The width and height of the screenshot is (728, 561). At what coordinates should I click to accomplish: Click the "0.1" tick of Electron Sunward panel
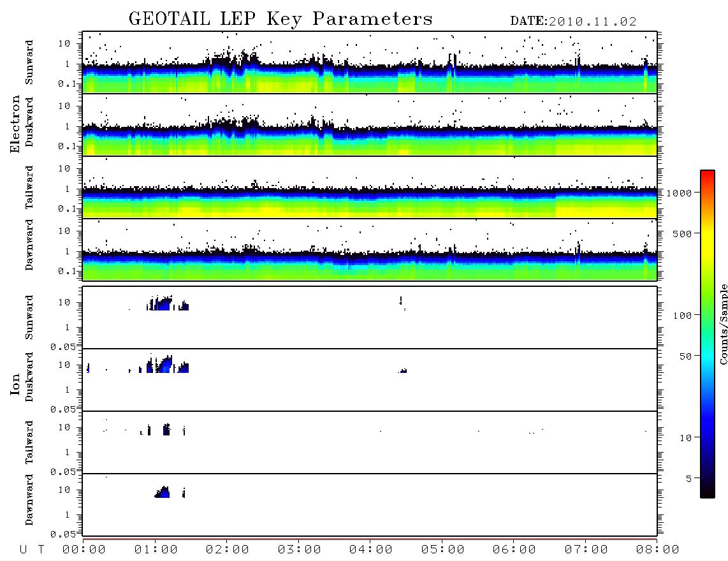tap(68, 84)
